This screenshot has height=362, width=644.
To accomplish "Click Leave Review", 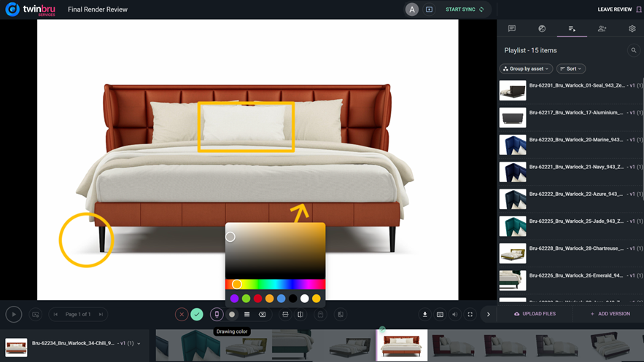I will pos(619,9).
